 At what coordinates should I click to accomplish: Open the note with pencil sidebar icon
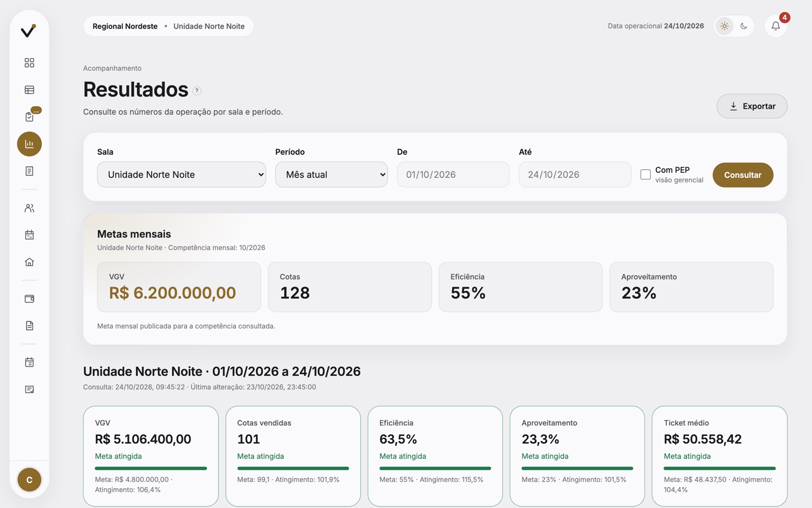tap(29, 390)
